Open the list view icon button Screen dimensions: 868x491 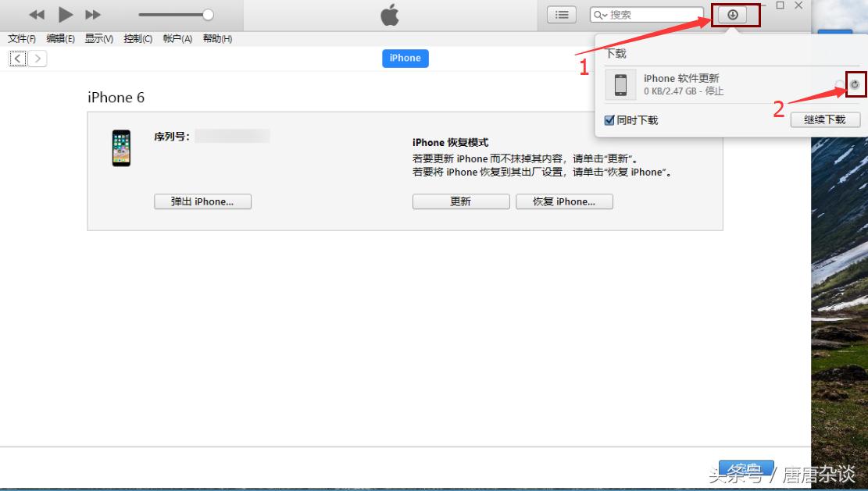(x=562, y=15)
